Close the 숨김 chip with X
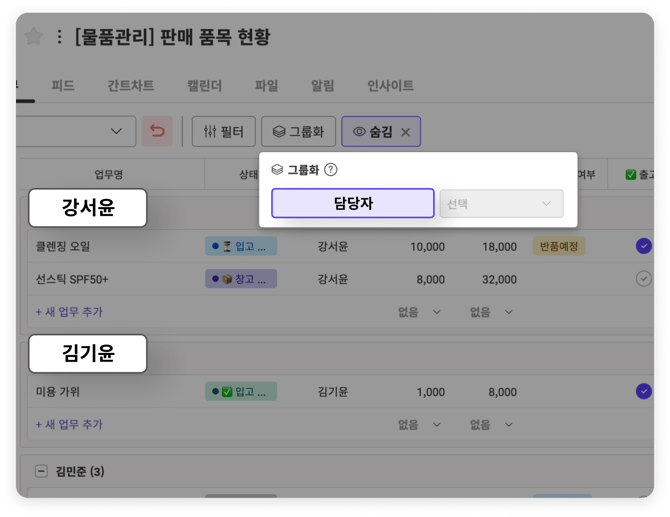 click(405, 132)
